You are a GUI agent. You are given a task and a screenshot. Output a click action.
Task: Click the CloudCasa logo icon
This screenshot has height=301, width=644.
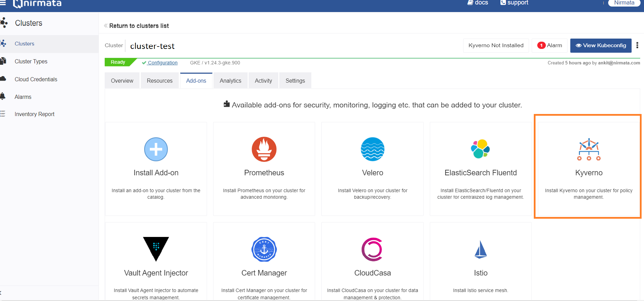pos(372,249)
